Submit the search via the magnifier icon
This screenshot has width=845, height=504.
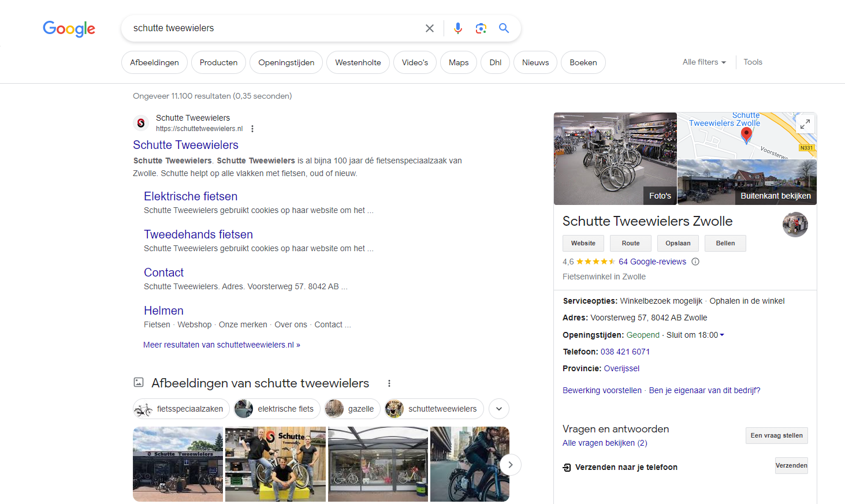tap(504, 28)
